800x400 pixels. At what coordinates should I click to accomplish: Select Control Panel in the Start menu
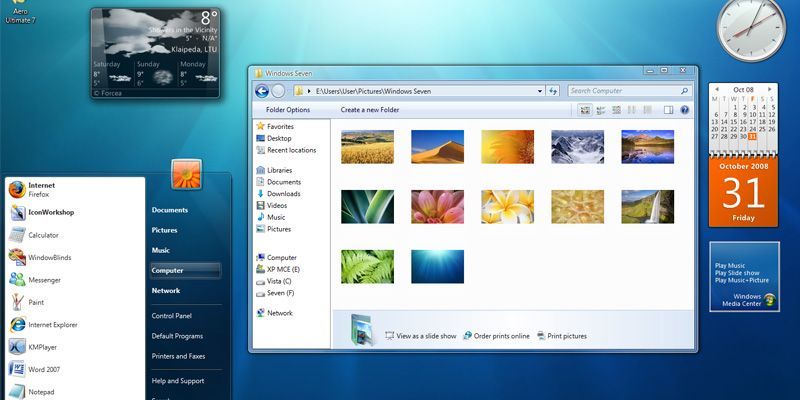pos(170,316)
